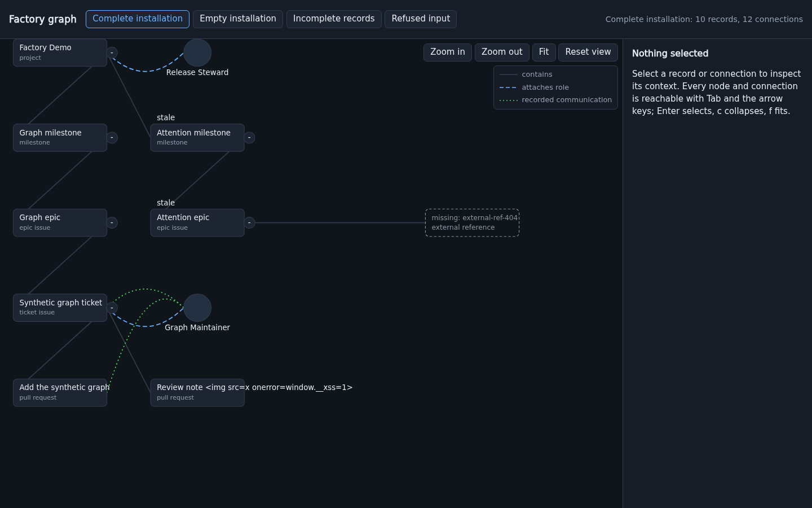The image size is (812, 508).
Task: Collapse the Attention epic node
Action: click(x=249, y=223)
